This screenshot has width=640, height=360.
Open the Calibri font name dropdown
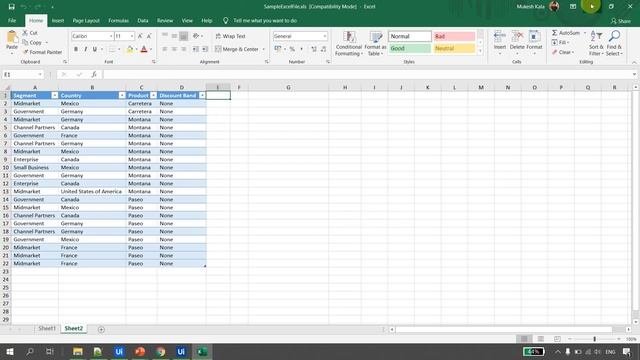click(111, 36)
